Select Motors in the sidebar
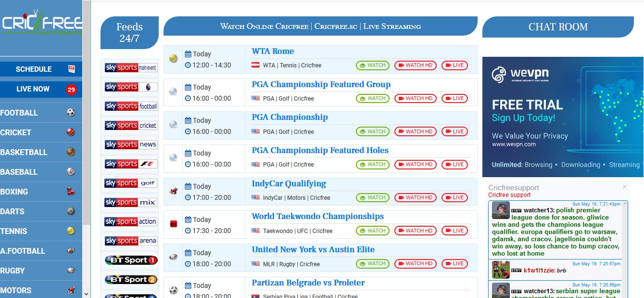 coord(41,290)
